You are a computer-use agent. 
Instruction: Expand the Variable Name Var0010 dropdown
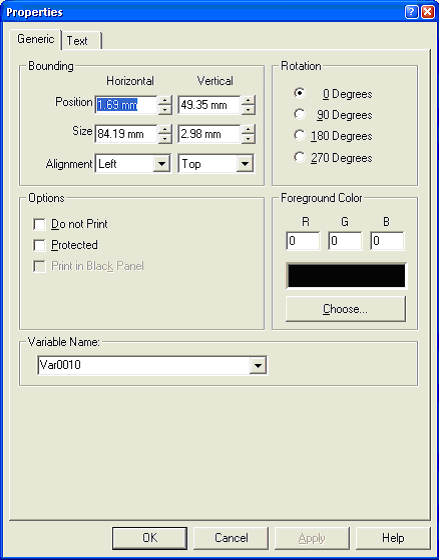click(x=258, y=365)
